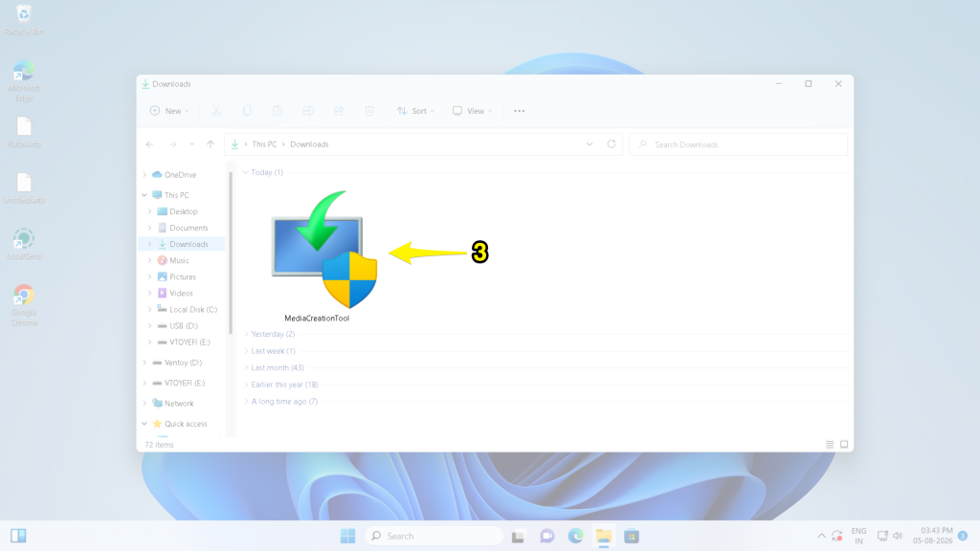Click the Cut toolbar icon
The width and height of the screenshot is (980, 551).
tap(216, 111)
